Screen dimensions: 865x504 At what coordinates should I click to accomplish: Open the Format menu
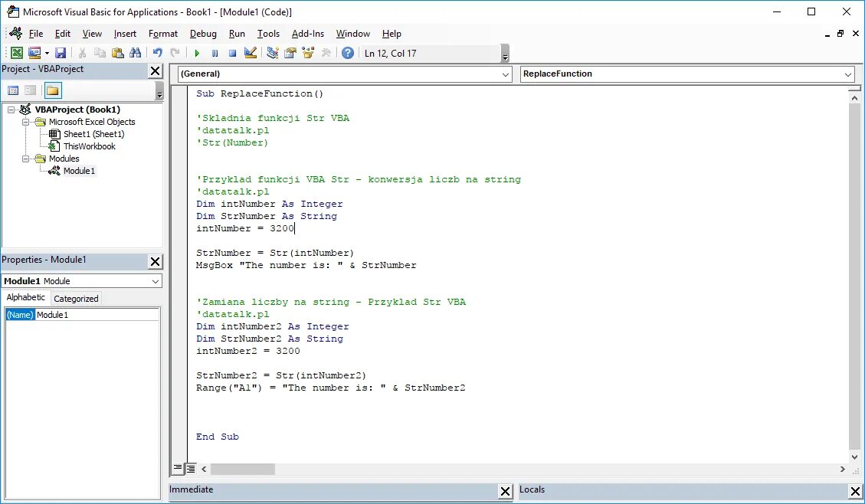coord(163,34)
